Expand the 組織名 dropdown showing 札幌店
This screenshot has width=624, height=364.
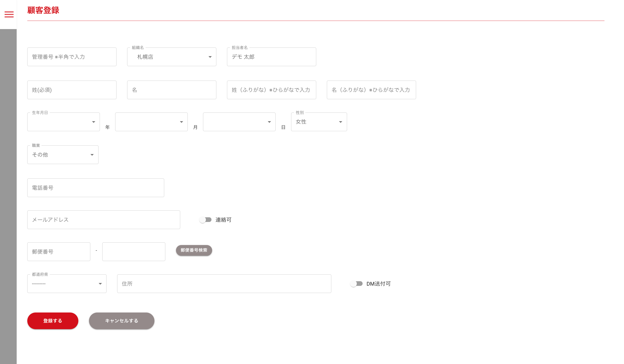[x=171, y=57]
